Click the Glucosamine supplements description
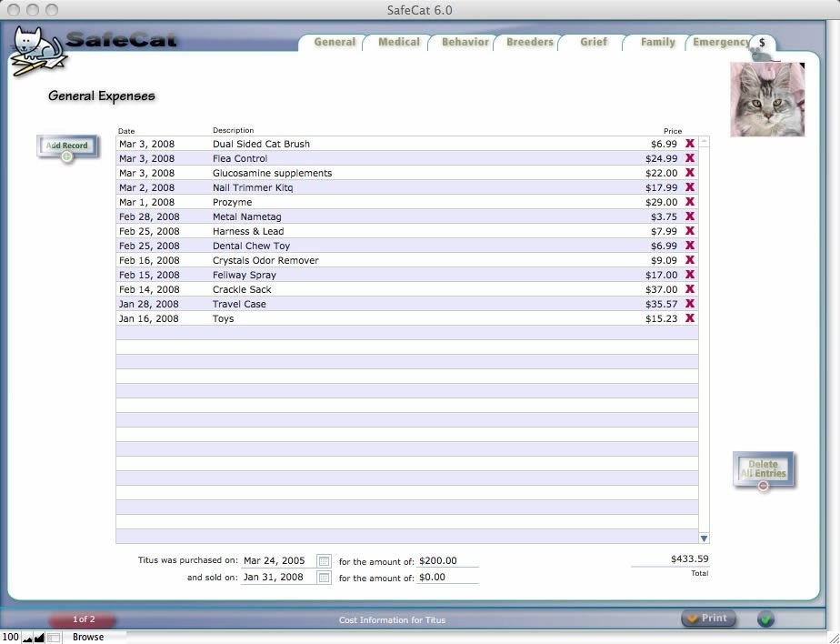 coord(272,173)
